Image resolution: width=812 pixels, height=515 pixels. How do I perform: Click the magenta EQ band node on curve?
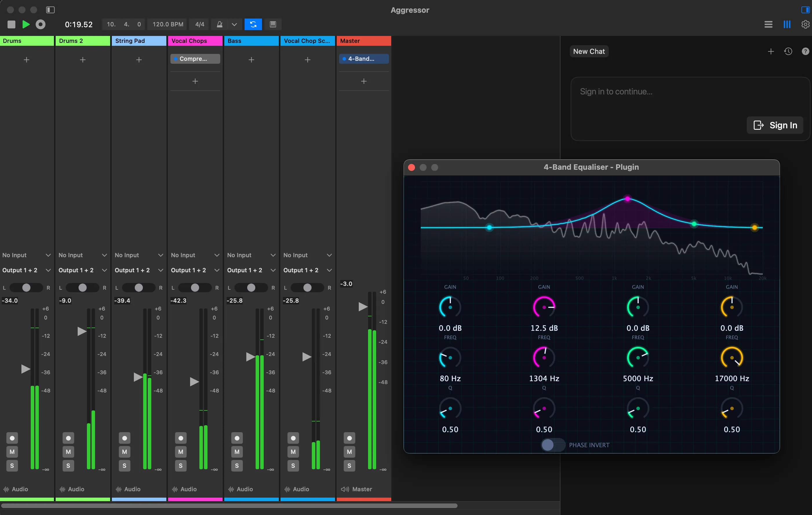[x=627, y=199]
